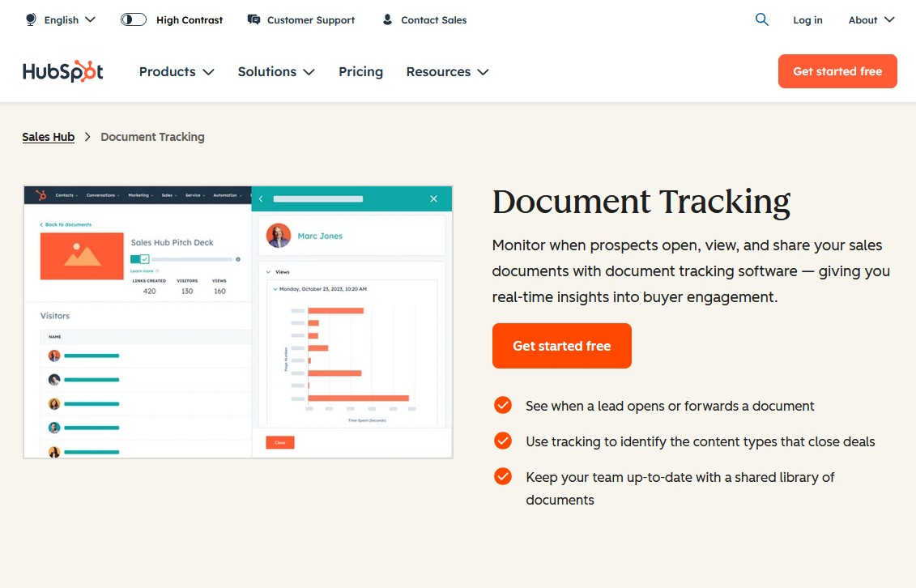Click the document tracking product screenshot
Viewport: 916px width, 588px height.
click(x=238, y=322)
